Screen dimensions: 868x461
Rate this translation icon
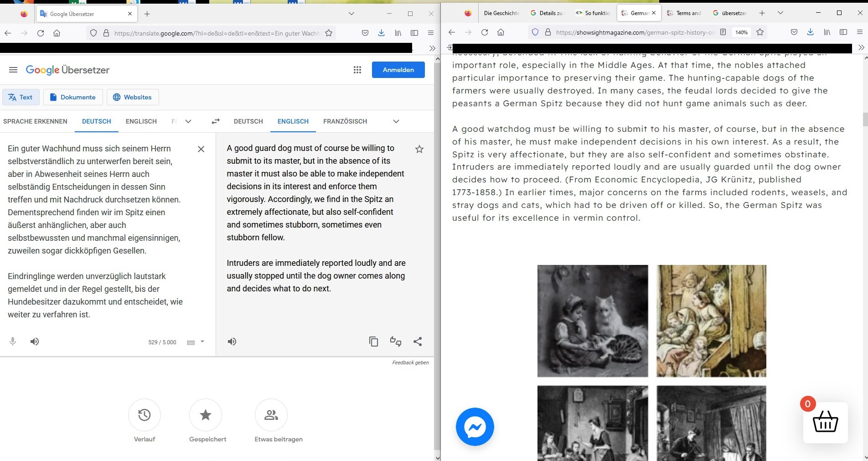coord(396,342)
